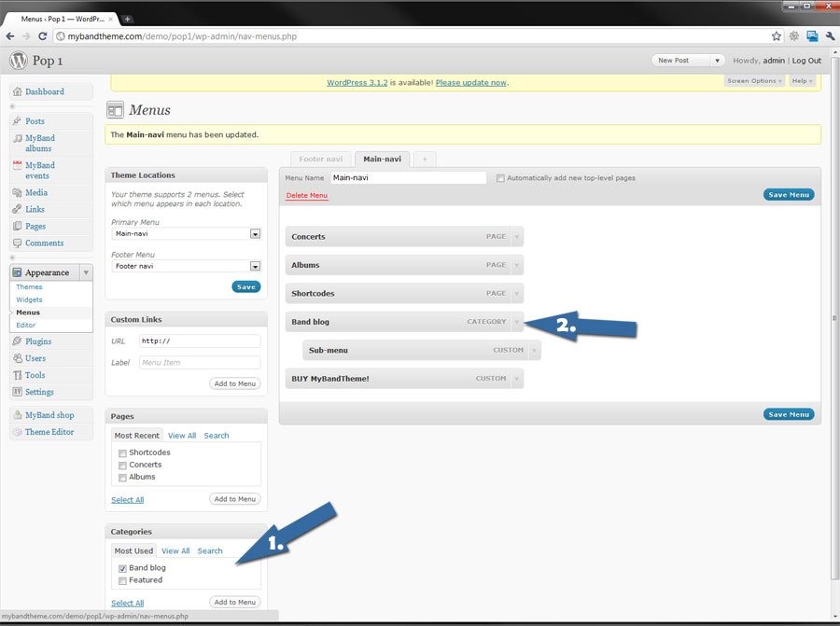The height and width of the screenshot is (626, 840).
Task: Open the Help panel
Action: (x=802, y=81)
